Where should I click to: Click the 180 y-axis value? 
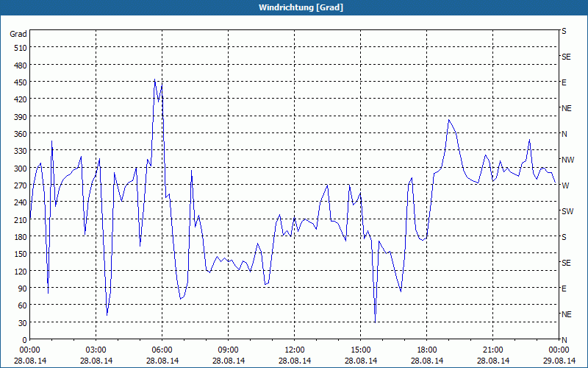pyautogui.click(x=21, y=237)
